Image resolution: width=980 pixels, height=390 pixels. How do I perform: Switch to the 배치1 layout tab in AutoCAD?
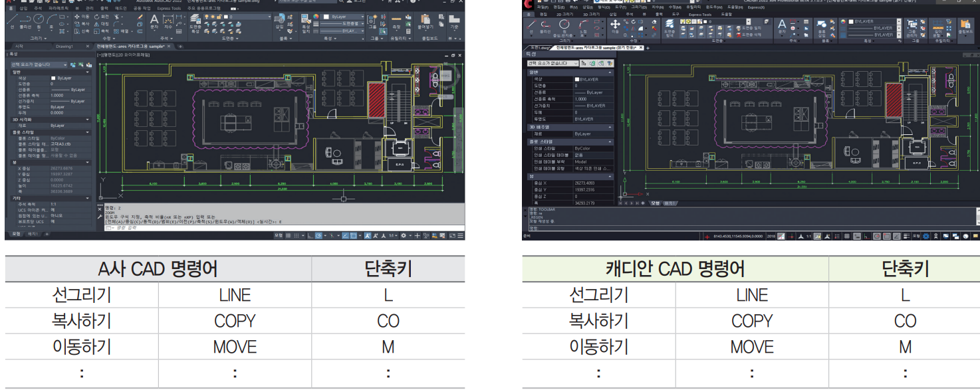tap(33, 234)
